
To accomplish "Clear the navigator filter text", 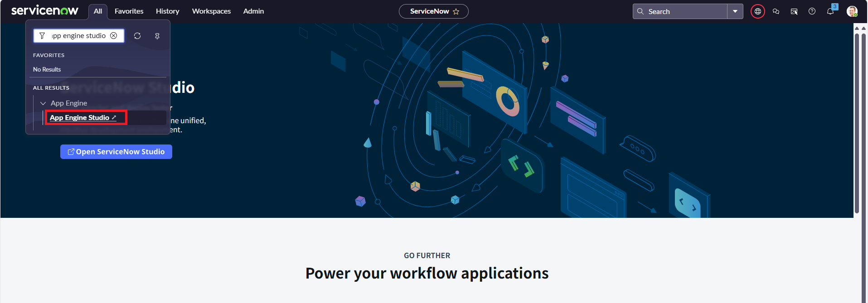I will click(114, 36).
